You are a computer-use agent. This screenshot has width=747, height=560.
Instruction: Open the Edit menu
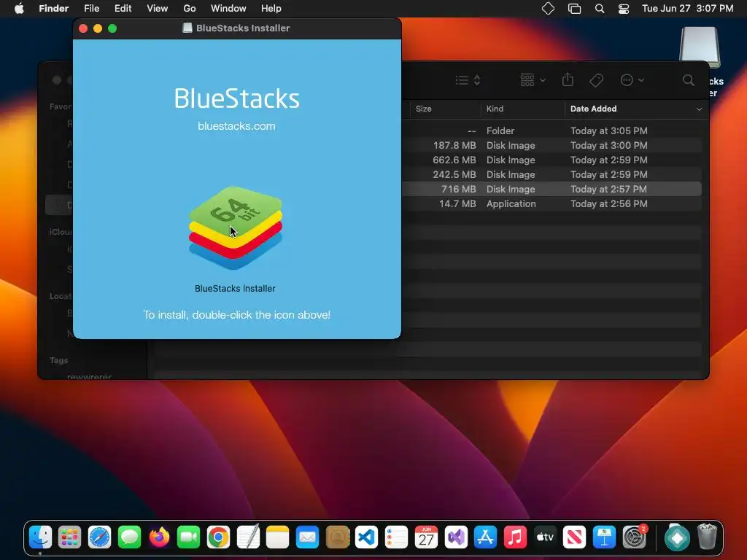click(123, 9)
